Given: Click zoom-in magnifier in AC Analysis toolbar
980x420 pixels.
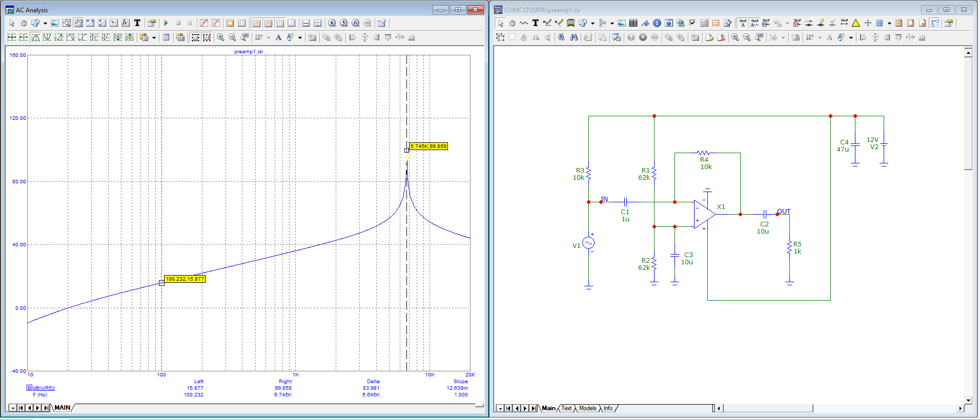Looking at the screenshot, I should (x=220, y=37).
